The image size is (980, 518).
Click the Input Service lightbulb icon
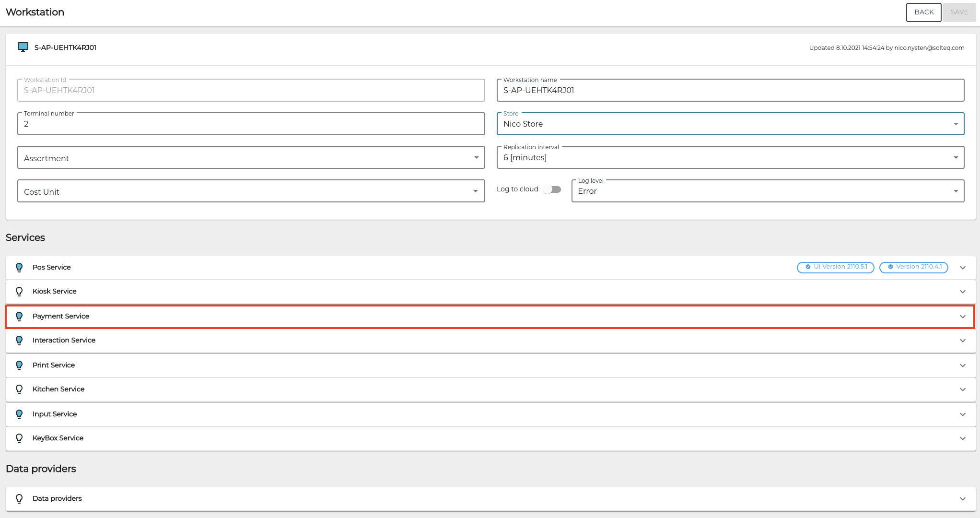(19, 414)
